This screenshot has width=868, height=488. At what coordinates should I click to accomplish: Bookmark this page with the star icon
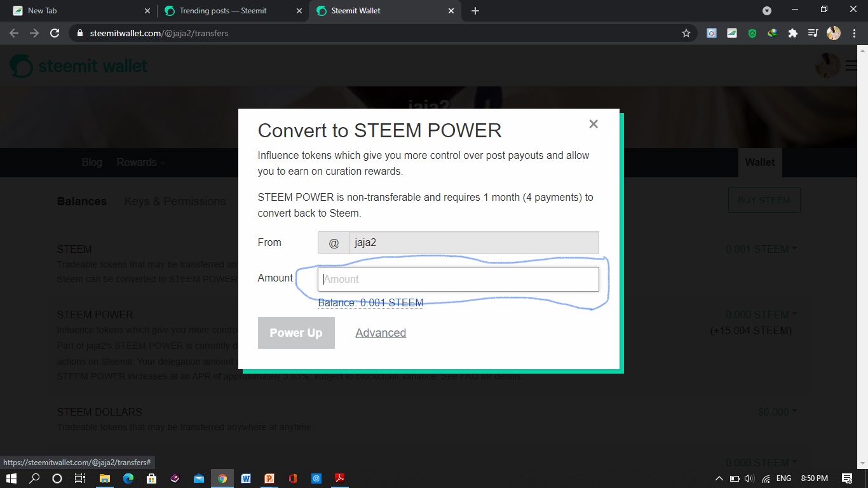686,32
